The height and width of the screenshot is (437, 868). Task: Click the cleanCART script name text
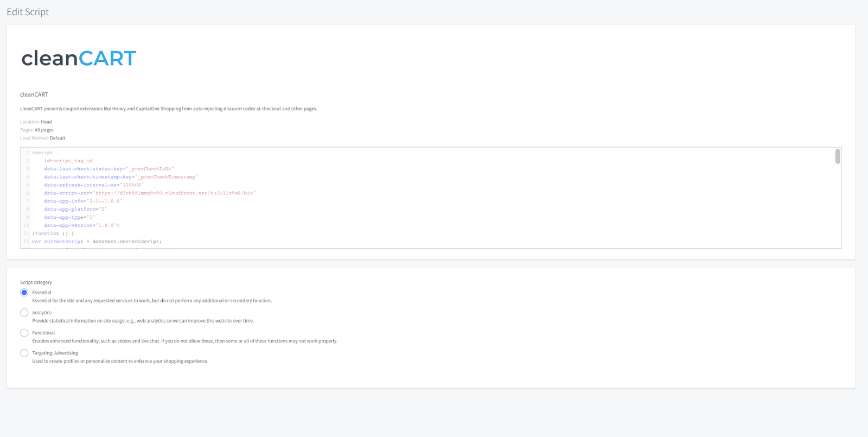point(34,94)
